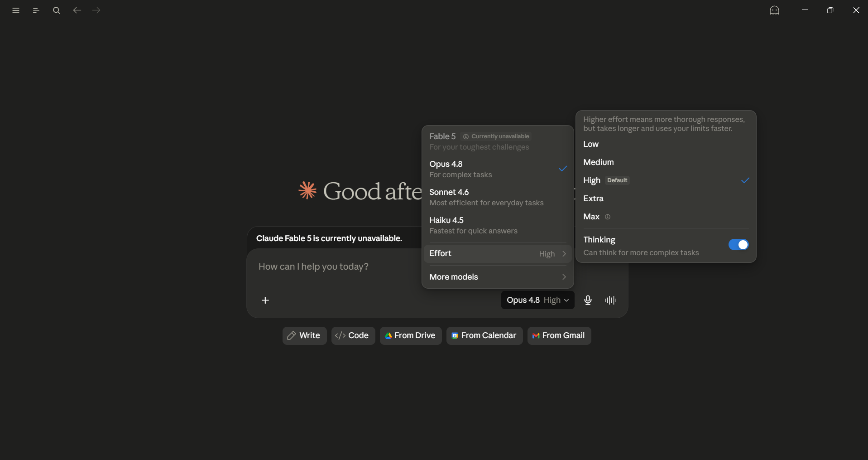The image size is (868, 460).
Task: Choose Opus 4.8 model
Action: pos(498,169)
